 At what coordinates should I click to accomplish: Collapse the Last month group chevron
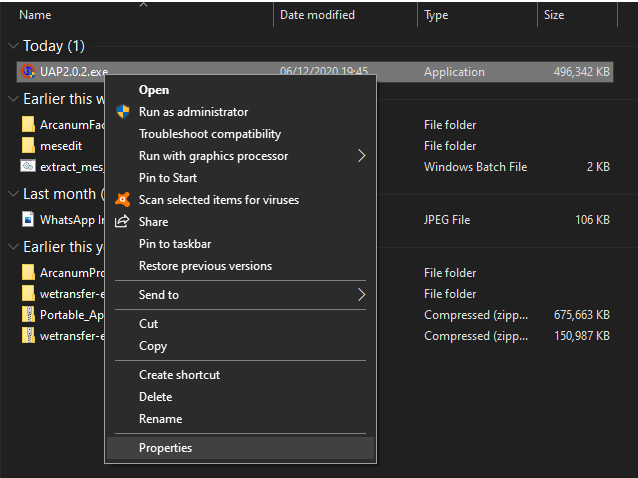point(13,194)
